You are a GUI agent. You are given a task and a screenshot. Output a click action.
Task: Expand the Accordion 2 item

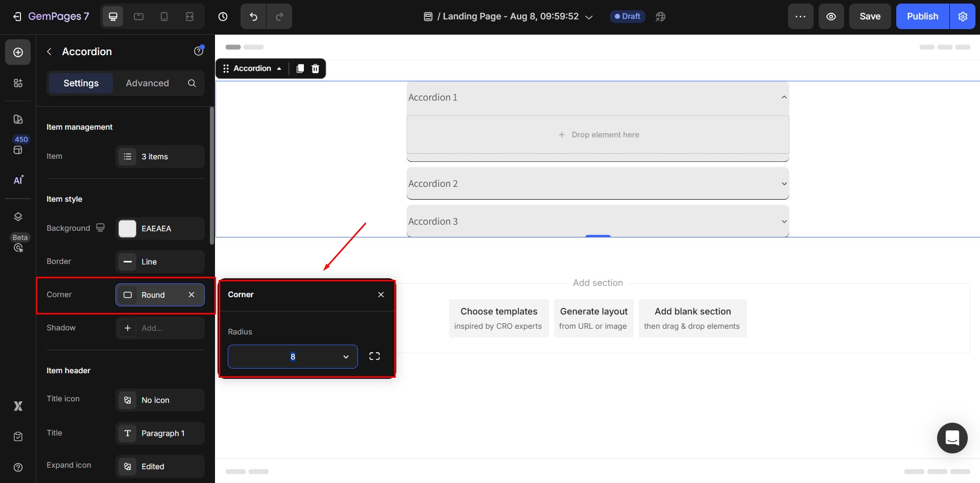click(x=784, y=184)
